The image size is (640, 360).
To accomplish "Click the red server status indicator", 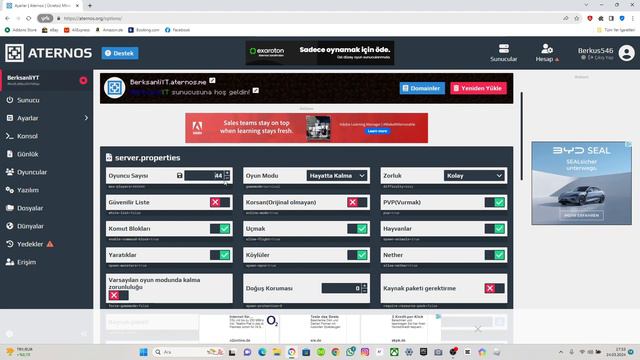I will [83, 80].
